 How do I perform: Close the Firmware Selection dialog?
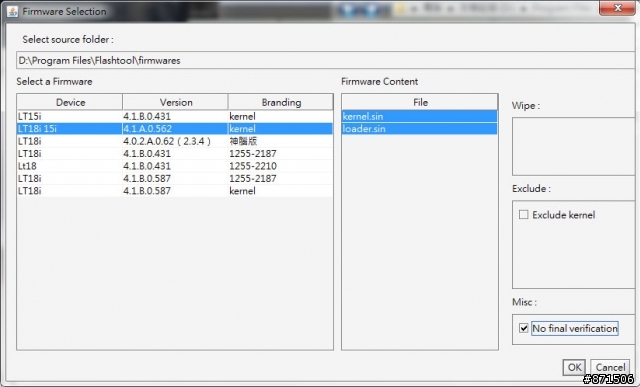(617, 8)
